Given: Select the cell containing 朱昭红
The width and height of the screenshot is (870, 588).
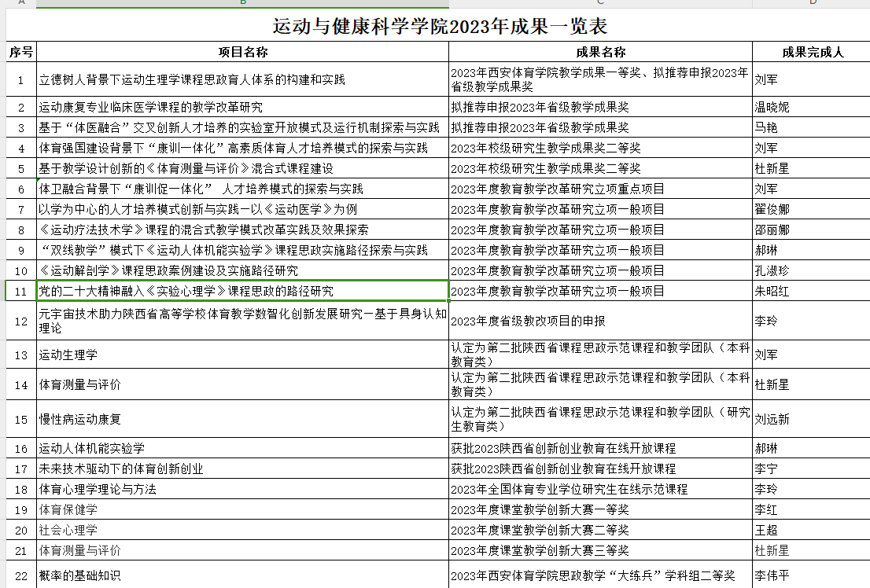Looking at the screenshot, I should coord(810,291).
